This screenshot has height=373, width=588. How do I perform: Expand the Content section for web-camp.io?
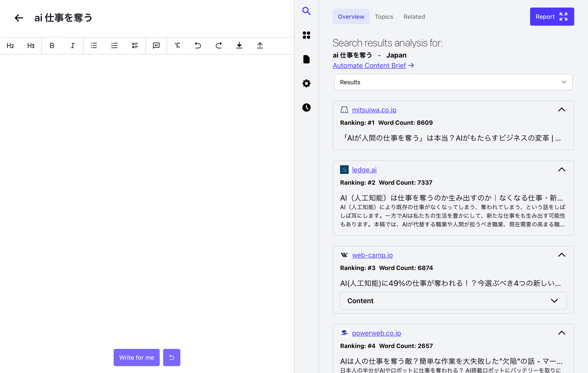point(453,301)
